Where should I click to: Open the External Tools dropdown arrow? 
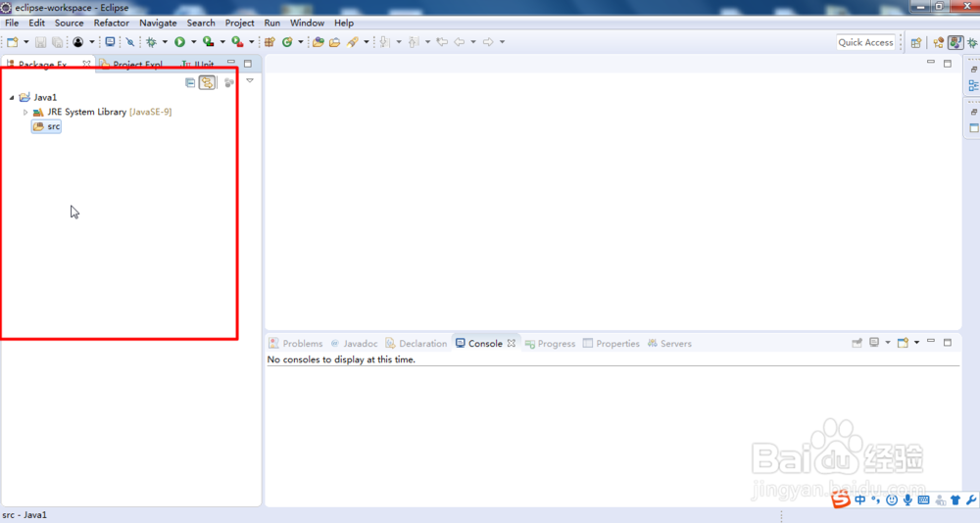(252, 42)
